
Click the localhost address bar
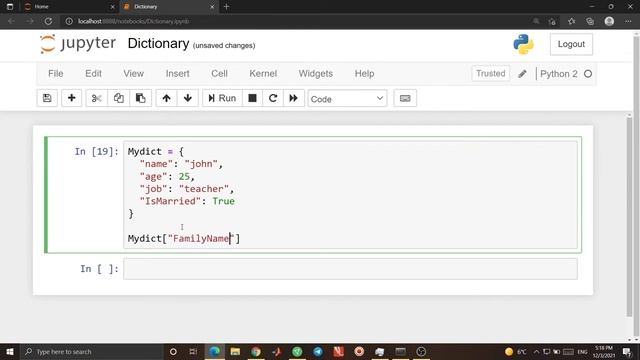(294, 21)
